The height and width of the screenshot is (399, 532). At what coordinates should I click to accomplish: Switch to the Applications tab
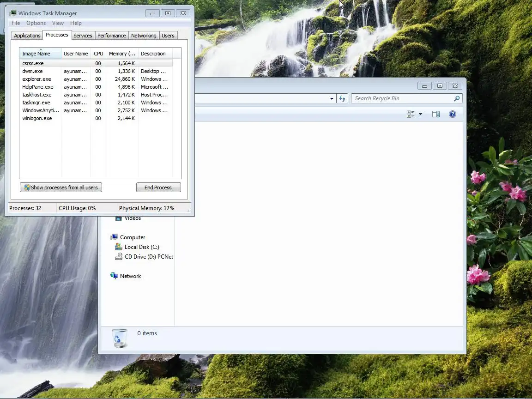coord(27,36)
